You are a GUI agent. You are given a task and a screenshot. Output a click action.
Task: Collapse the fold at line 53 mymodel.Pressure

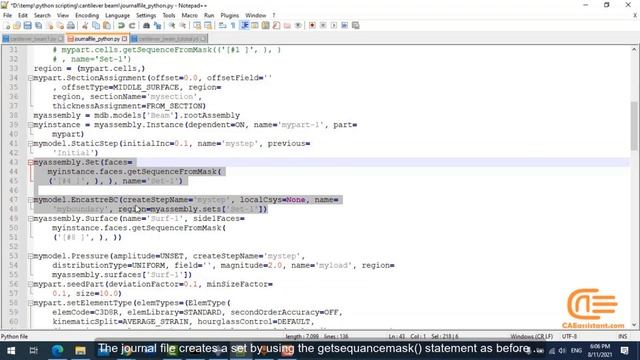[31, 256]
